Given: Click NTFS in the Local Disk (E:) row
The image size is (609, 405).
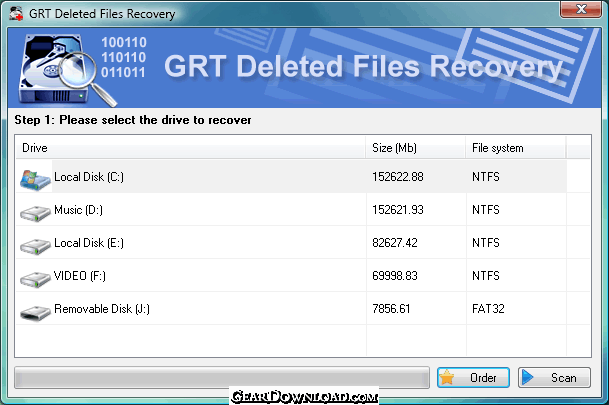Looking at the screenshot, I should (486, 243).
